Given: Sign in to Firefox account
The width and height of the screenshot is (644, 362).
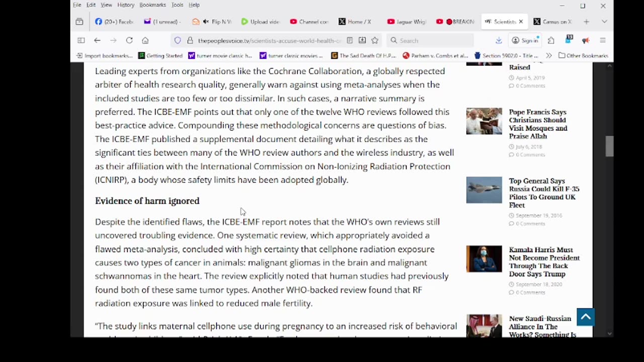Looking at the screenshot, I should (x=525, y=40).
